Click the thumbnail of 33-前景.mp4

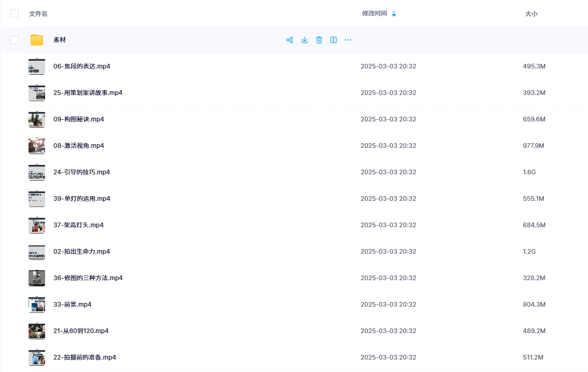point(37,305)
